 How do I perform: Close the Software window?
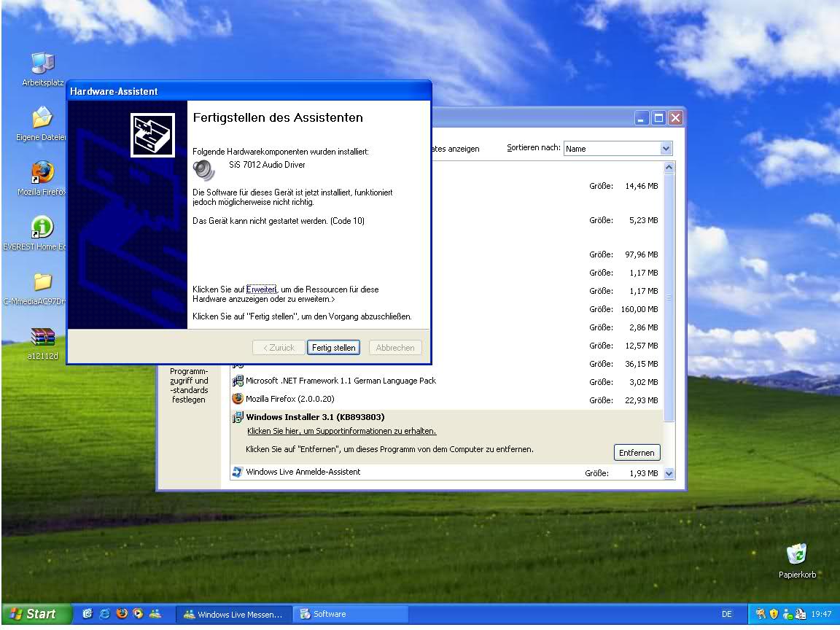coord(675,118)
